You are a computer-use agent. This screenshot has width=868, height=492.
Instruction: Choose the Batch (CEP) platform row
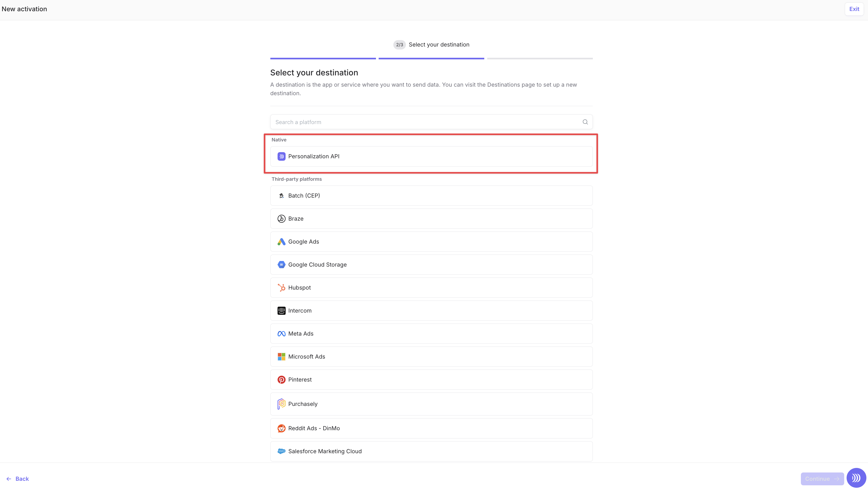[x=431, y=196]
